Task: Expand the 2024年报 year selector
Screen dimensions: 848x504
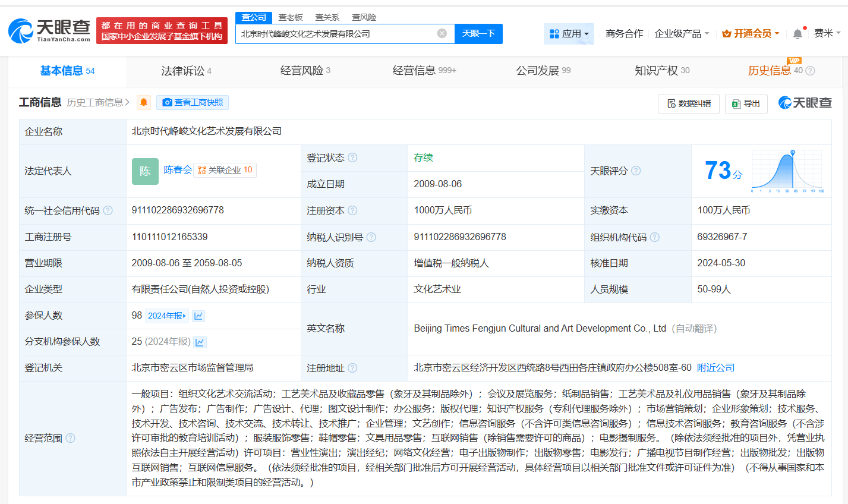Action: coord(167,316)
